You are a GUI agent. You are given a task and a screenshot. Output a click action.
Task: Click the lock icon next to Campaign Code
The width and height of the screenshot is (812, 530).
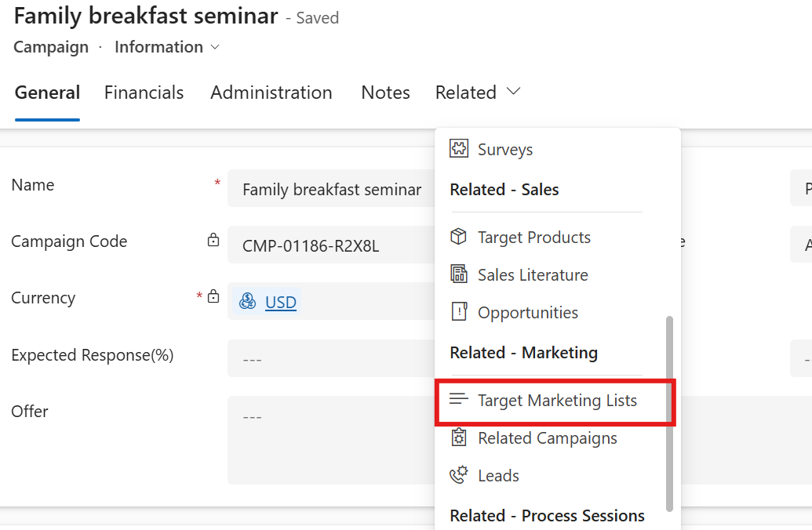coord(213,240)
